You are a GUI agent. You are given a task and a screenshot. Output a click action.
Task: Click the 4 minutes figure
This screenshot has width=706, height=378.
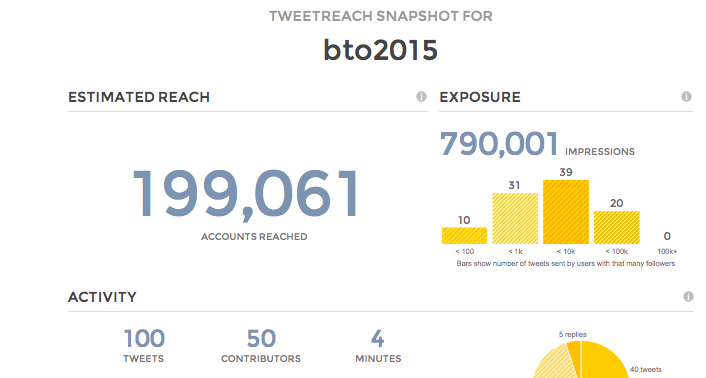(x=377, y=338)
